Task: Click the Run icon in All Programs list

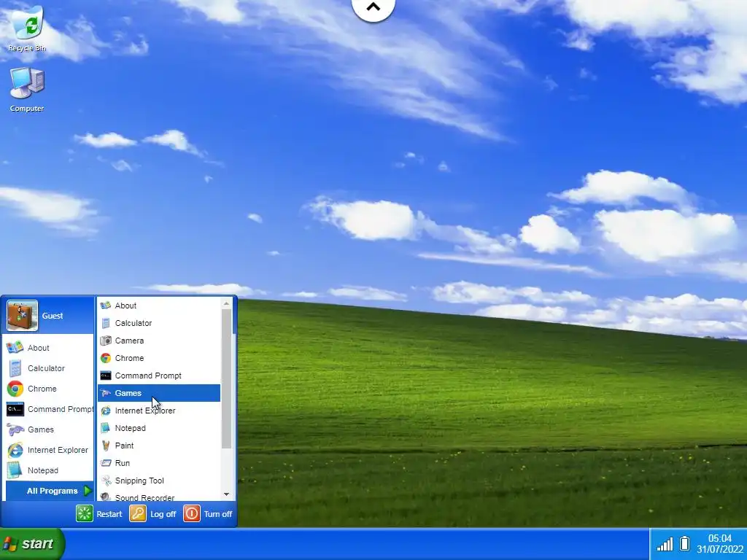Action: point(106,463)
